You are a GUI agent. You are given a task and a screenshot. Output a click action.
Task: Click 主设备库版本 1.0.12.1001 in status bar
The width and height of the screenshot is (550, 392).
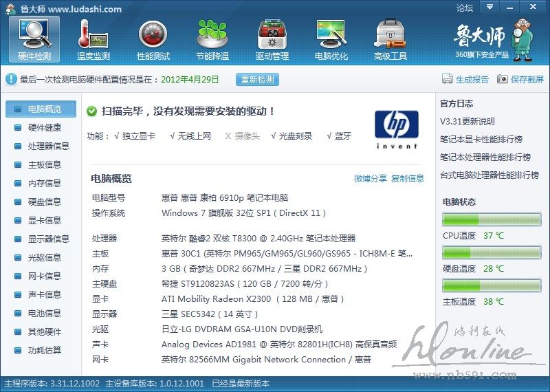pos(155,384)
